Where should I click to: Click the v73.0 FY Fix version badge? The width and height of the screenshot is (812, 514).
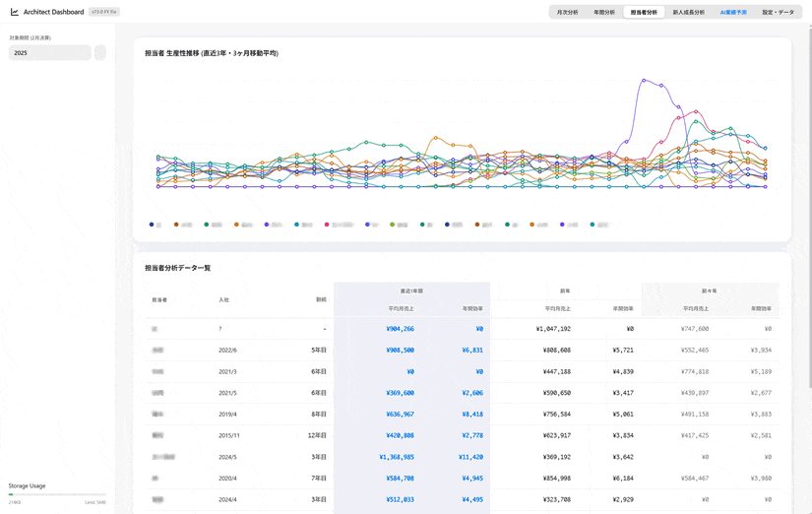(x=104, y=12)
